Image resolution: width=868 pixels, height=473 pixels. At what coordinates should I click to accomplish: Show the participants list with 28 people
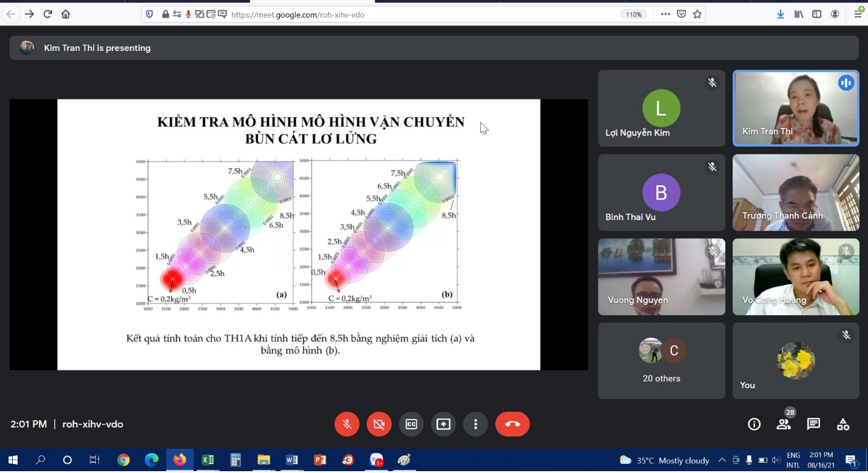784,424
